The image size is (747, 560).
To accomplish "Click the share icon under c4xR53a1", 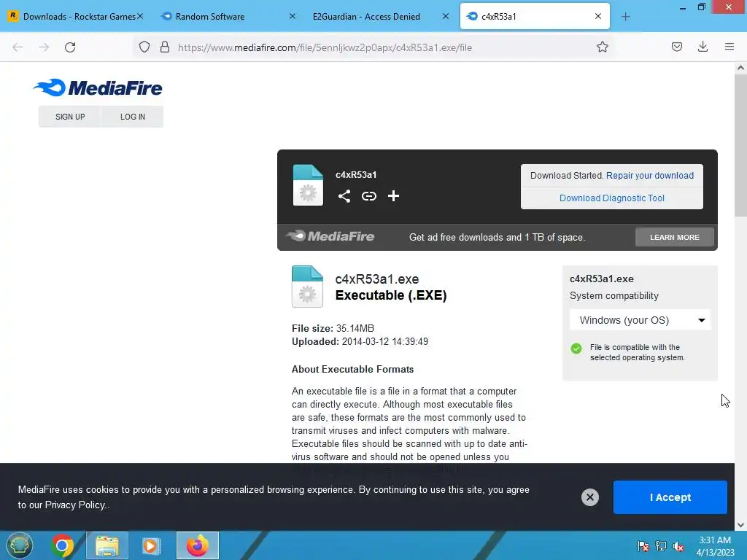I will point(344,196).
